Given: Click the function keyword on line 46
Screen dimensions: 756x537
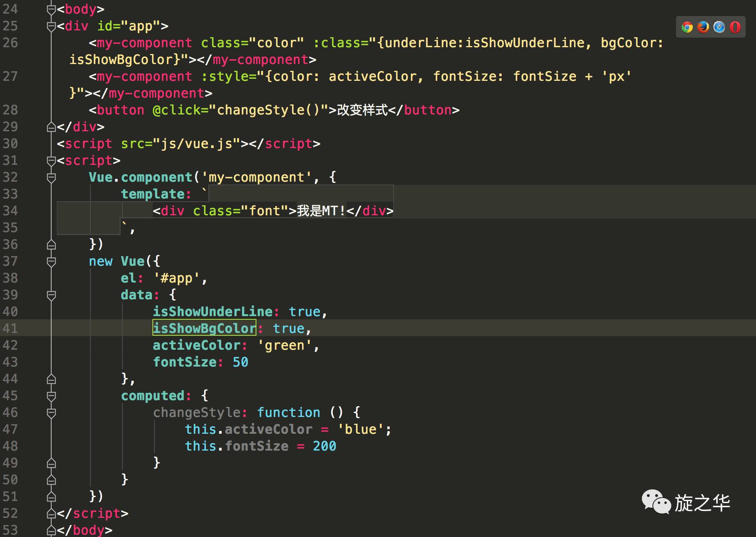Looking at the screenshot, I should coord(288,412).
